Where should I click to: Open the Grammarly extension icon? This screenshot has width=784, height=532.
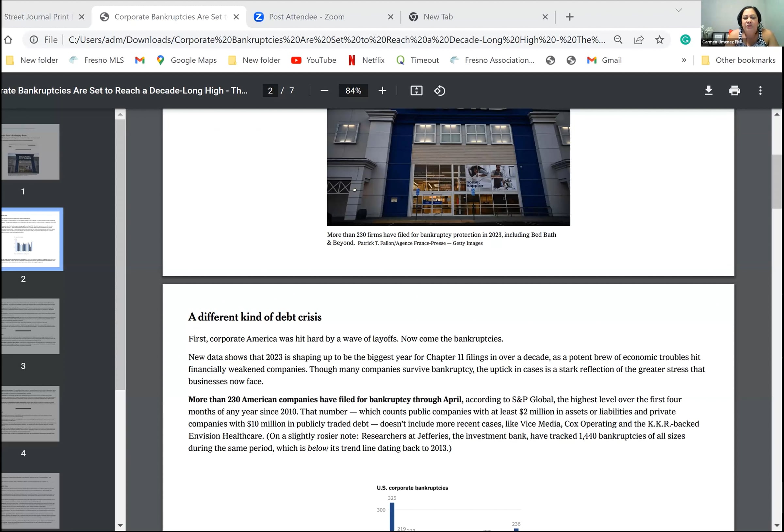tap(685, 40)
